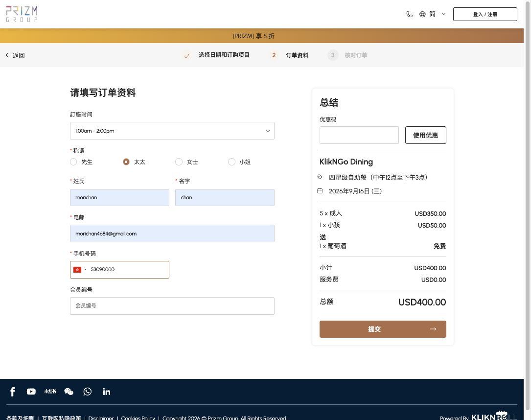531x420 pixels.
Task: Open the WeChat footer icon
Action: click(x=69, y=392)
